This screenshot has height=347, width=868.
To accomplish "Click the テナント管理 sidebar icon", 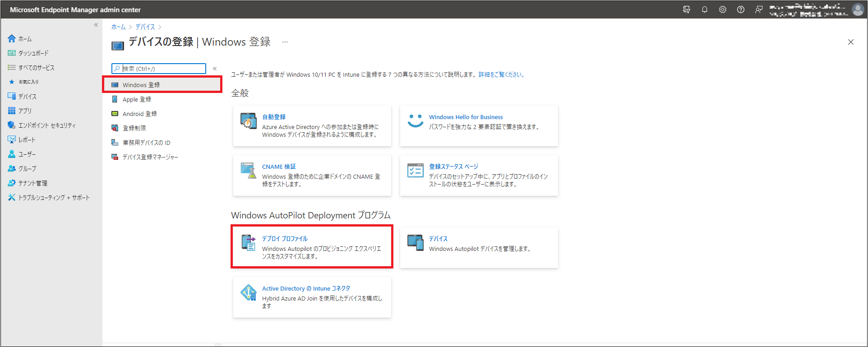I will 12,183.
